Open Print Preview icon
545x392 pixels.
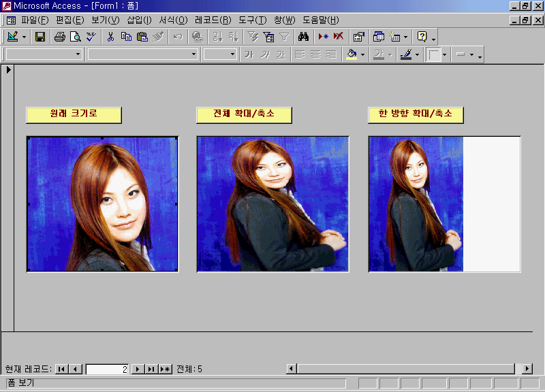point(76,37)
